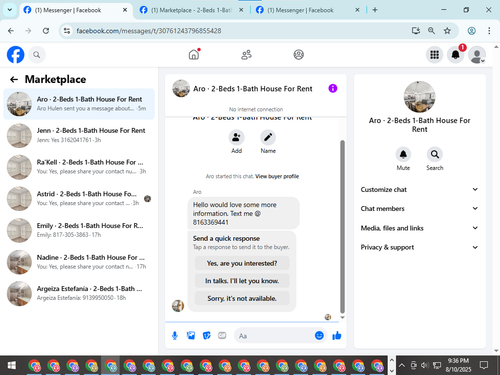Go back from the Marketplace chat list
The width and height of the screenshot is (500, 375).
pyautogui.click(x=14, y=79)
